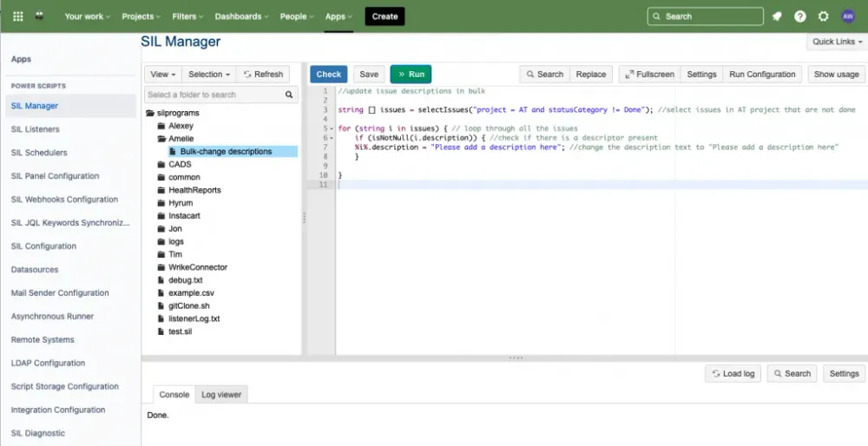Collapse the code fold at line 5
This screenshot has height=446, width=868.
332,128
